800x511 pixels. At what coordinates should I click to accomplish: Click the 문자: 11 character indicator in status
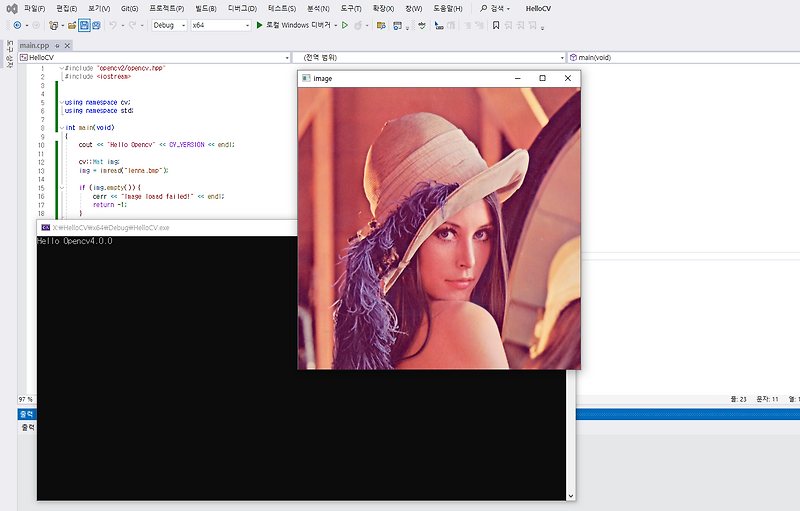[x=767, y=399]
